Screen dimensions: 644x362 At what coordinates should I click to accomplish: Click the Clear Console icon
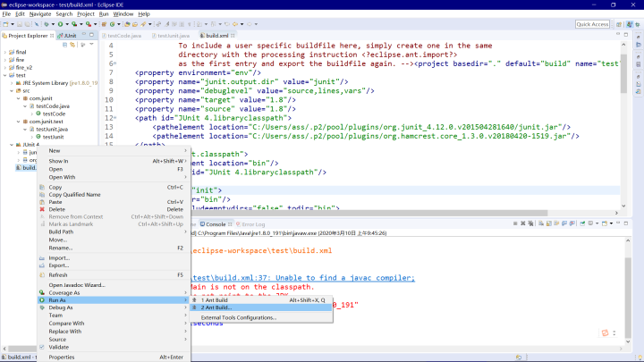(541, 223)
